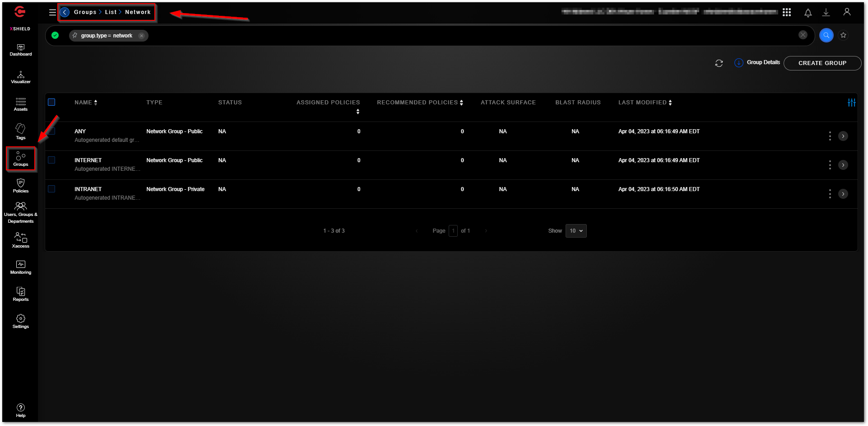Click the ATTACK SURFACE column header

pyautogui.click(x=508, y=103)
